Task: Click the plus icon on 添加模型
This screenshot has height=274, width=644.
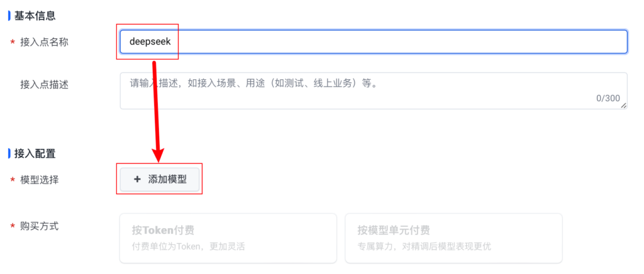Action: click(x=137, y=180)
